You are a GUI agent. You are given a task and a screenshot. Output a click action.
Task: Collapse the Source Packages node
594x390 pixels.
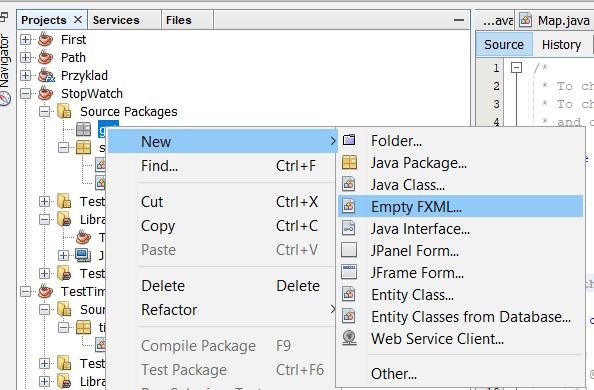tap(44, 111)
